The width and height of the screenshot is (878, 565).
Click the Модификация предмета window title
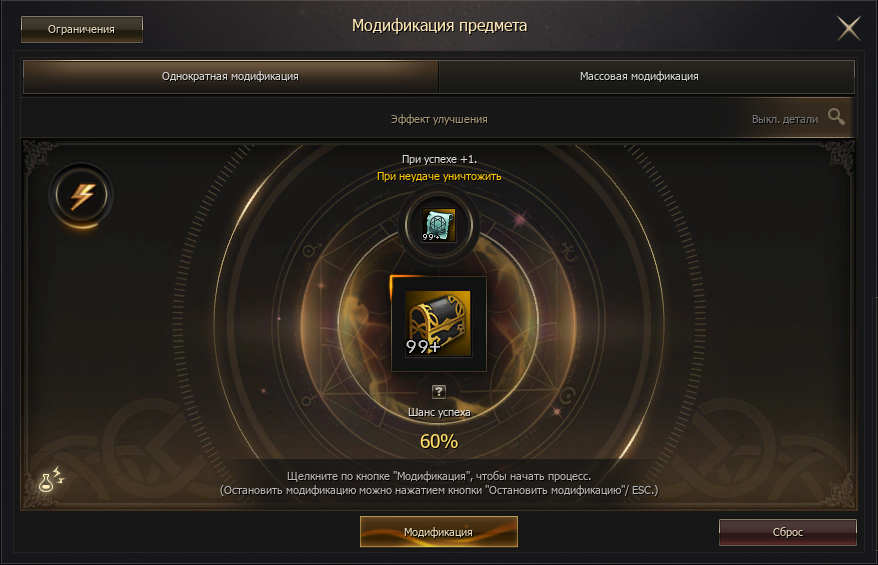pyautogui.click(x=440, y=26)
